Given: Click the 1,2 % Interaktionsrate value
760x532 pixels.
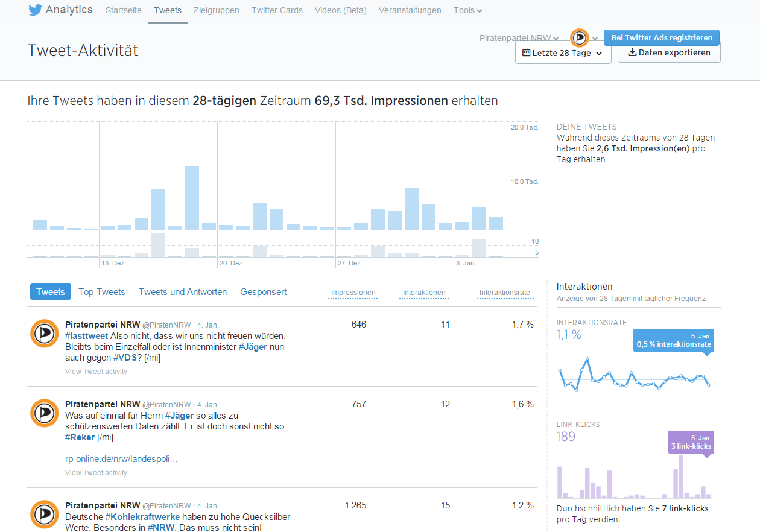Looking at the screenshot, I should [x=523, y=505].
